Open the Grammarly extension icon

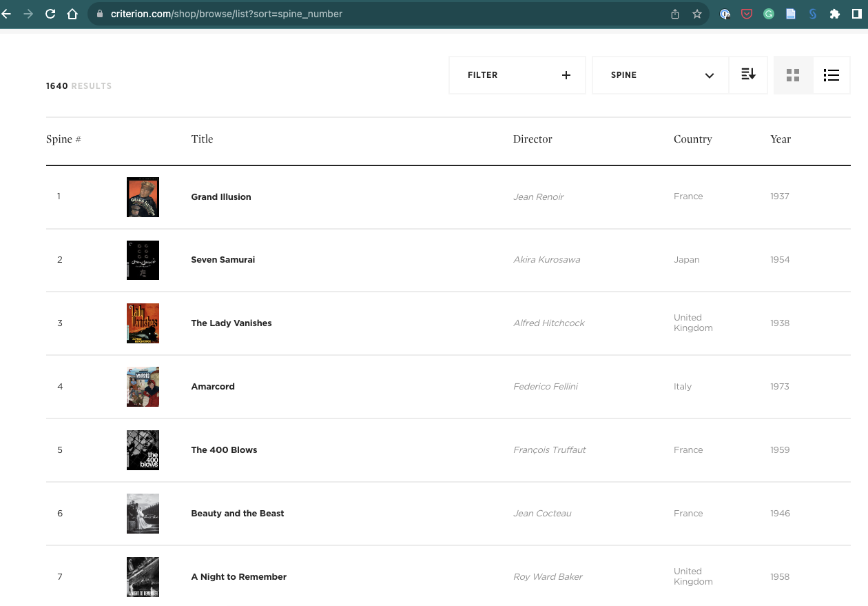tap(769, 14)
